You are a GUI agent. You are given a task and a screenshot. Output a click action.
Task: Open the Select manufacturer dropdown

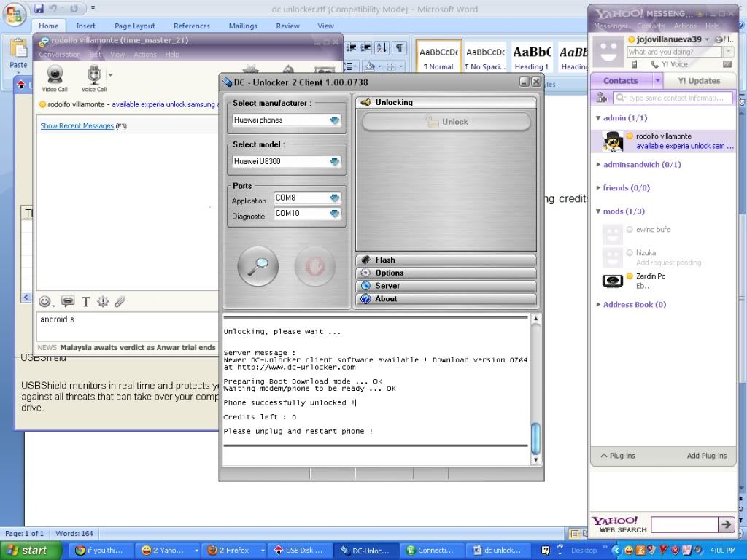pyautogui.click(x=335, y=120)
